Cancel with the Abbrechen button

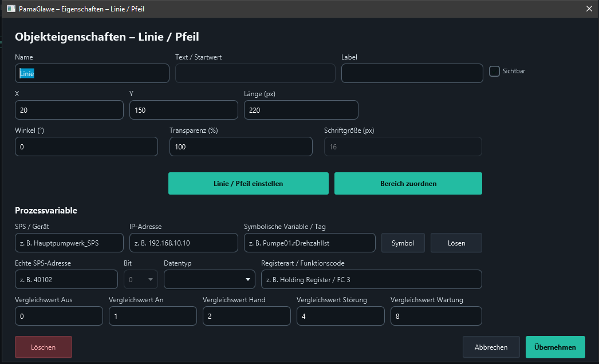point(491,347)
